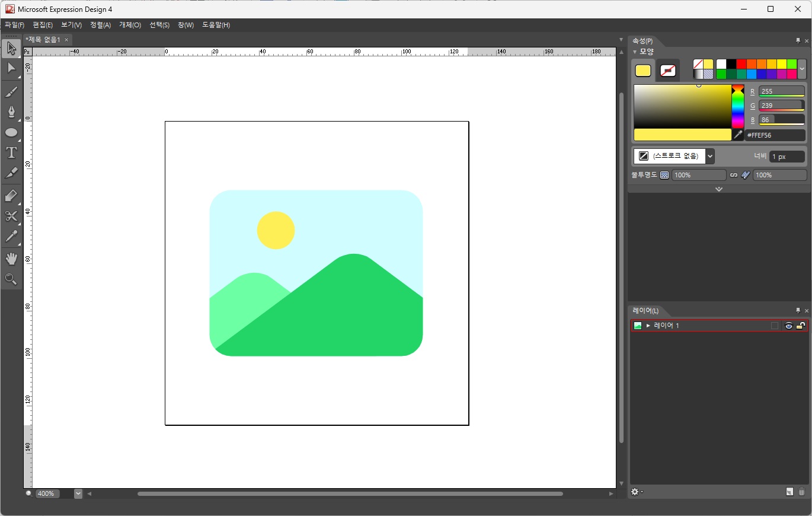Image resolution: width=812 pixels, height=516 pixels.
Task: Open the 도움말(H) menu
Action: tap(216, 25)
